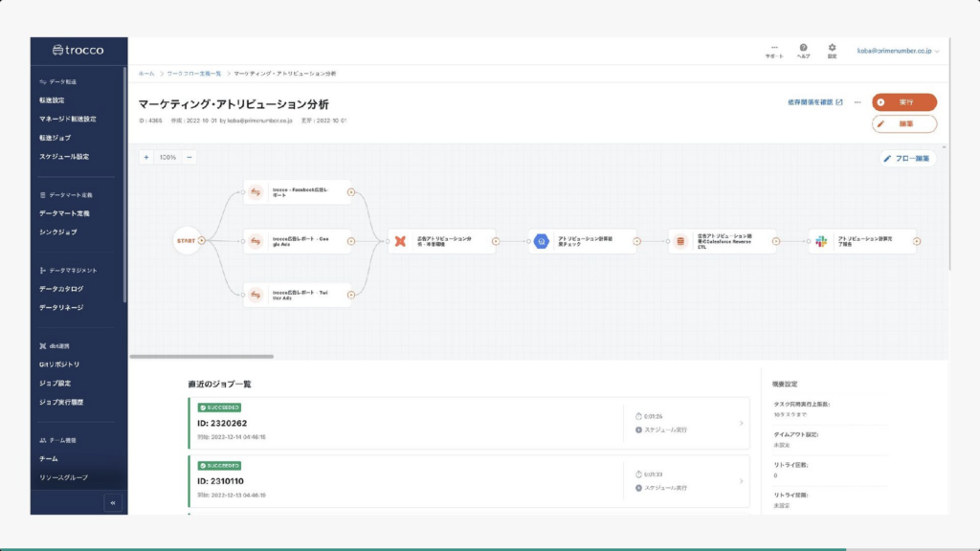Viewport: 980px width, 551px height.
Task: Open the three-dot more options menu beside 実行
Action: tap(857, 101)
